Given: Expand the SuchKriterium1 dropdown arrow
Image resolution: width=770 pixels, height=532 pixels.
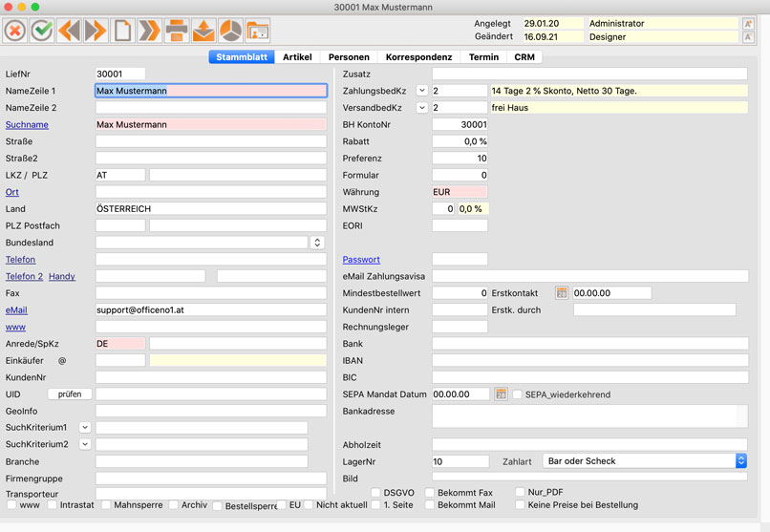Looking at the screenshot, I should point(85,428).
